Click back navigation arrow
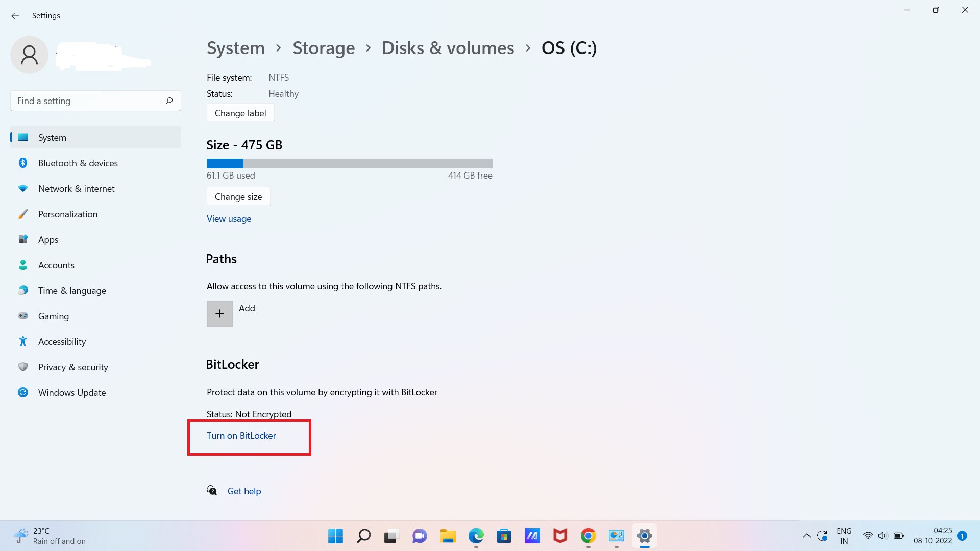This screenshot has width=980, height=551. 15,15
